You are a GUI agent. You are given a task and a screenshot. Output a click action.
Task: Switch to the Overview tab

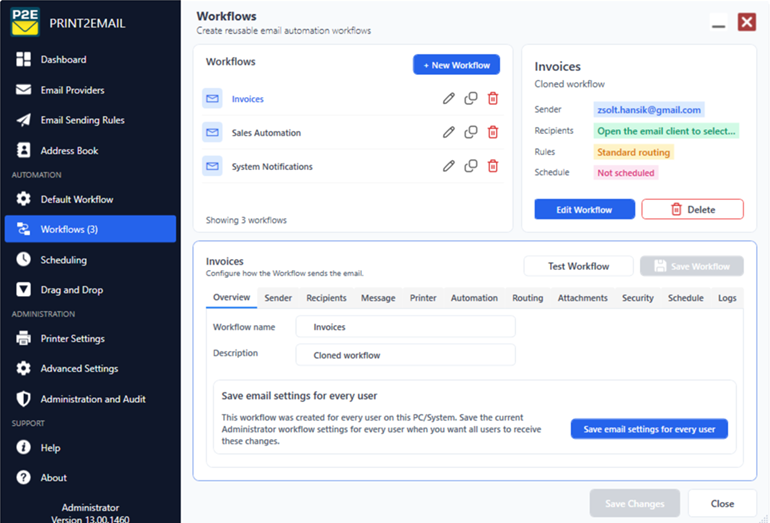(x=231, y=298)
